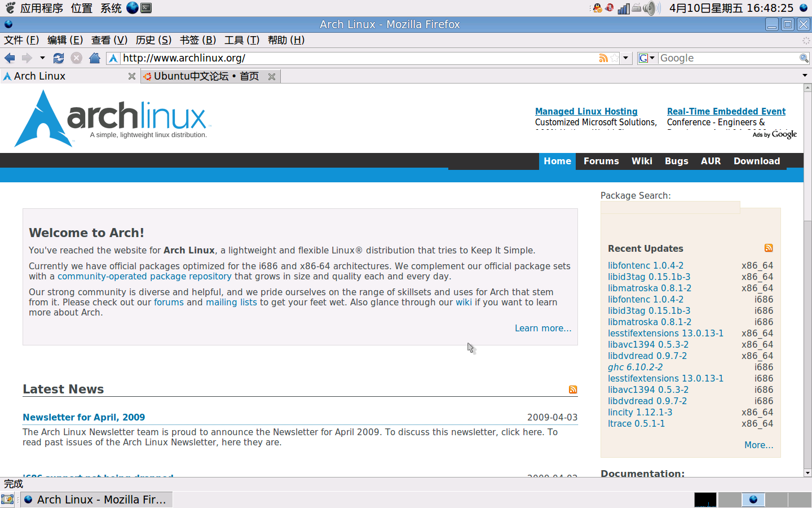
Task: Open the Download navigation link
Action: [757, 161]
